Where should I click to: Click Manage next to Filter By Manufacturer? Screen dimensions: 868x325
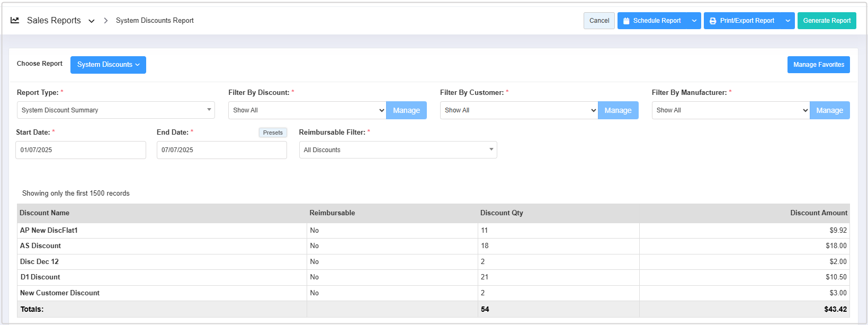click(x=829, y=110)
